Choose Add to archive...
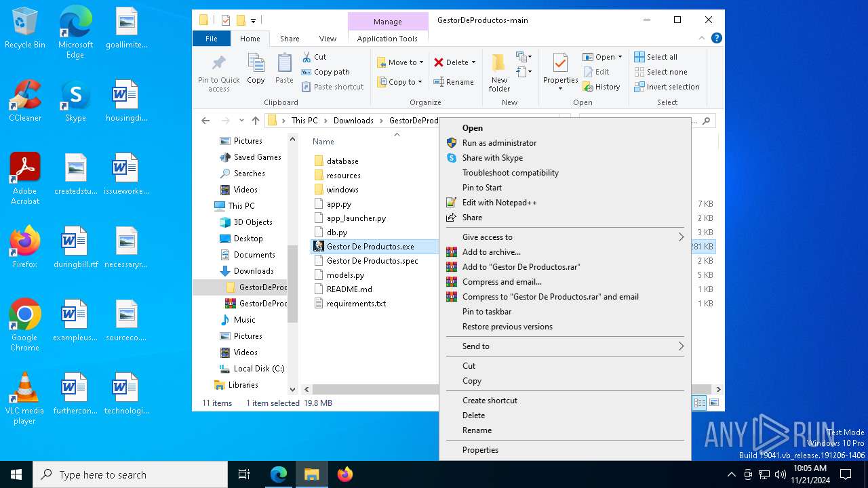Viewport: 868px width, 488px height. click(x=565, y=252)
